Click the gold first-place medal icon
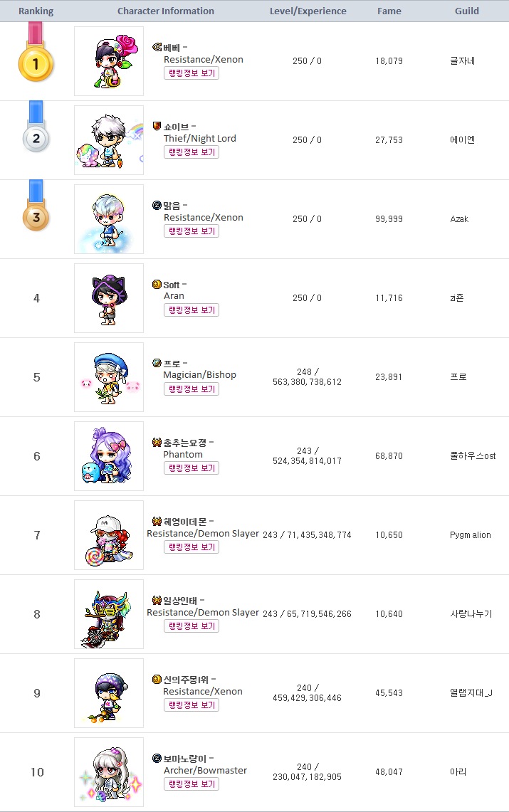Image resolution: width=509 pixels, height=812 pixels. coord(36,64)
